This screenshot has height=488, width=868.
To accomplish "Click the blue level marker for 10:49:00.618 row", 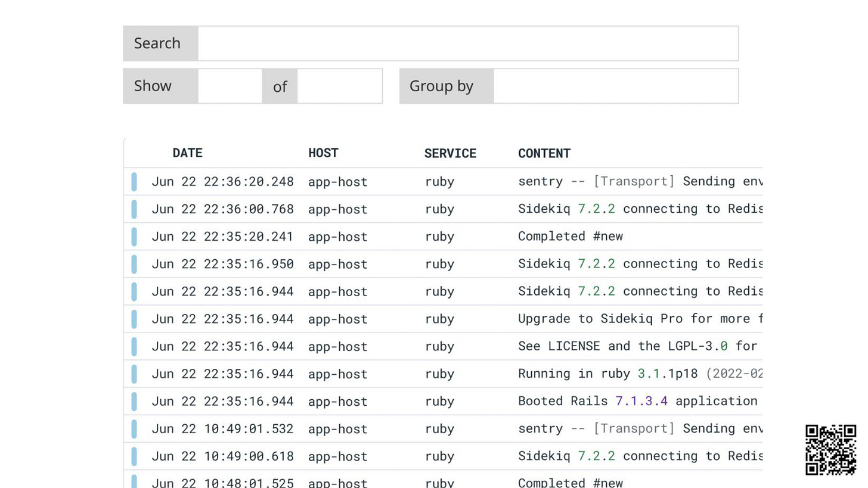I will pos(134,456).
